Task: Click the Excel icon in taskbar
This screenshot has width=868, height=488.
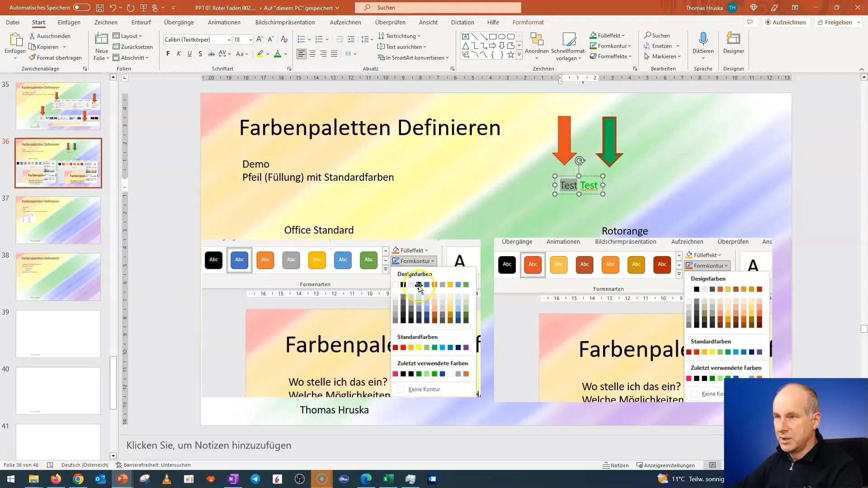Action: point(388,479)
